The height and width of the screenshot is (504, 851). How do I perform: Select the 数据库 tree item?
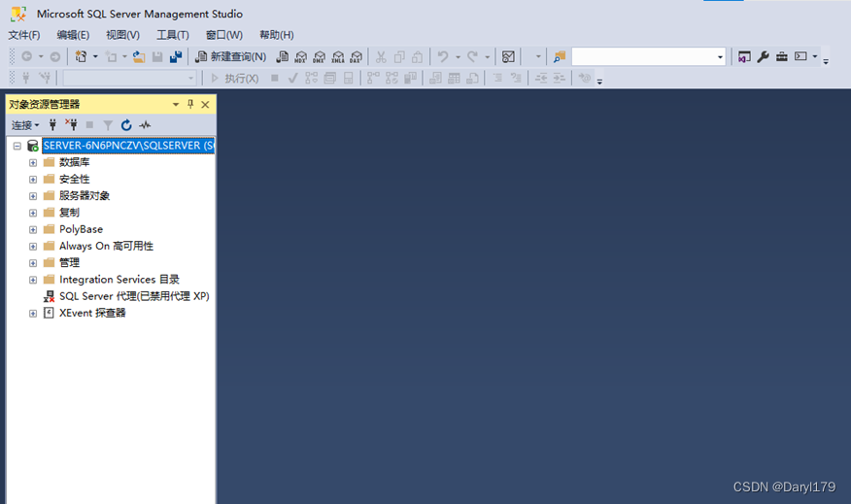75,162
